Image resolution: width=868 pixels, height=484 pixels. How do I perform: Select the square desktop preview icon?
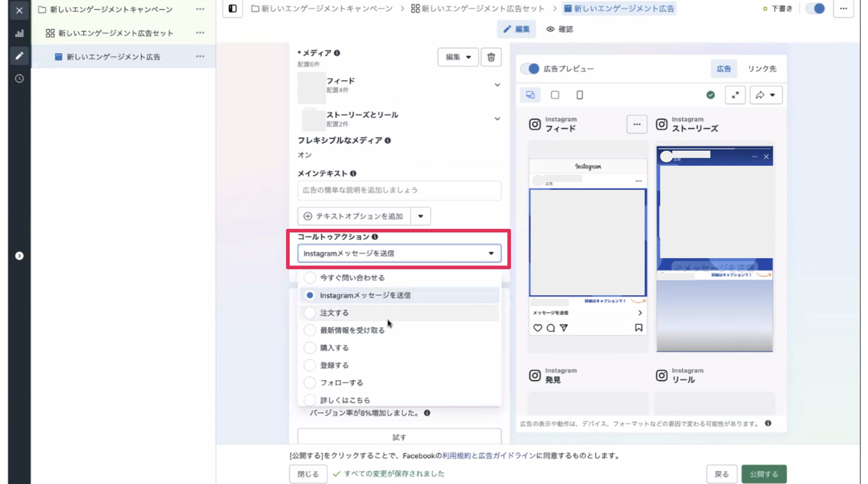tap(555, 95)
